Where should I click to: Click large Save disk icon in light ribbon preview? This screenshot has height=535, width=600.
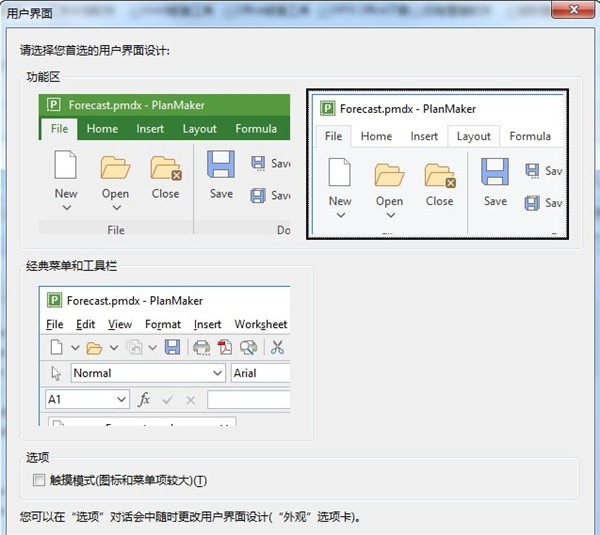(x=495, y=172)
